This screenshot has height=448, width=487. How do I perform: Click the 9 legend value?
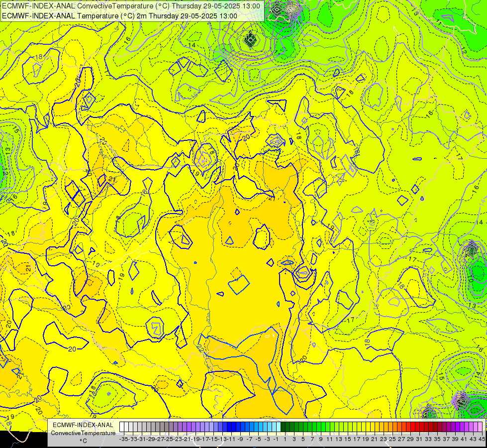(x=321, y=439)
